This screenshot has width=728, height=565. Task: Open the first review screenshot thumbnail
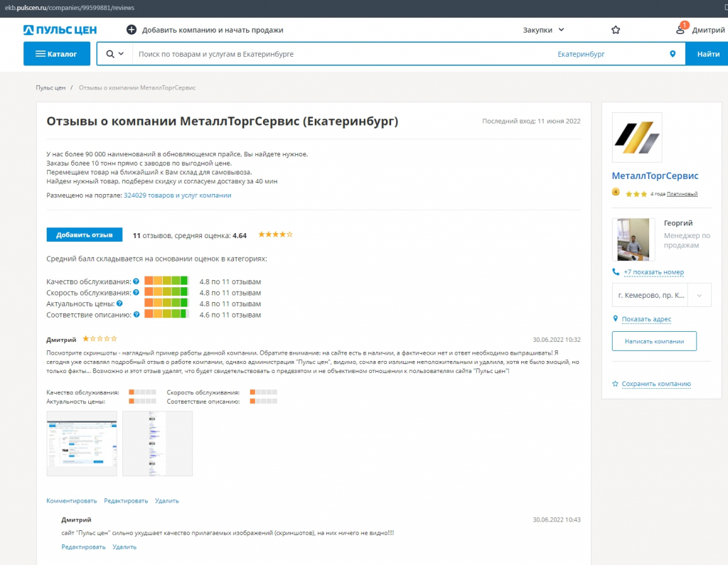(82, 443)
